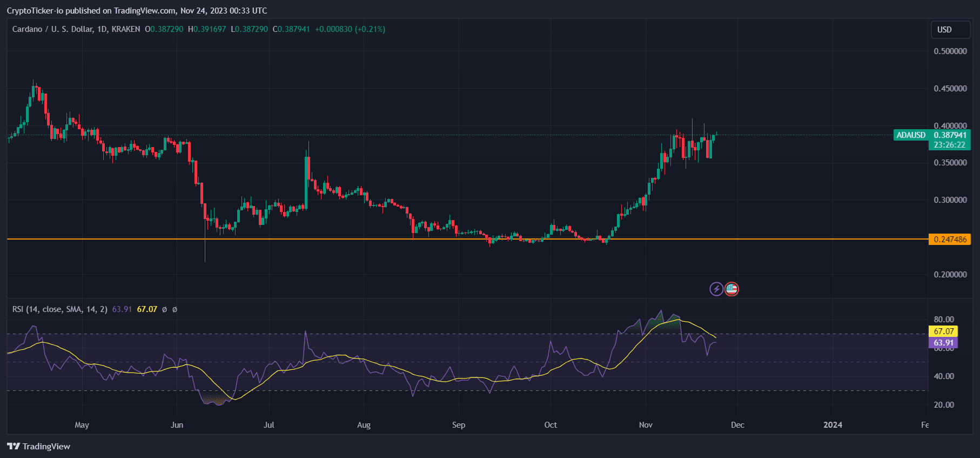Click the 23:26:22 candle countdown timer
Viewport: 980px width, 458px height.
[949, 145]
